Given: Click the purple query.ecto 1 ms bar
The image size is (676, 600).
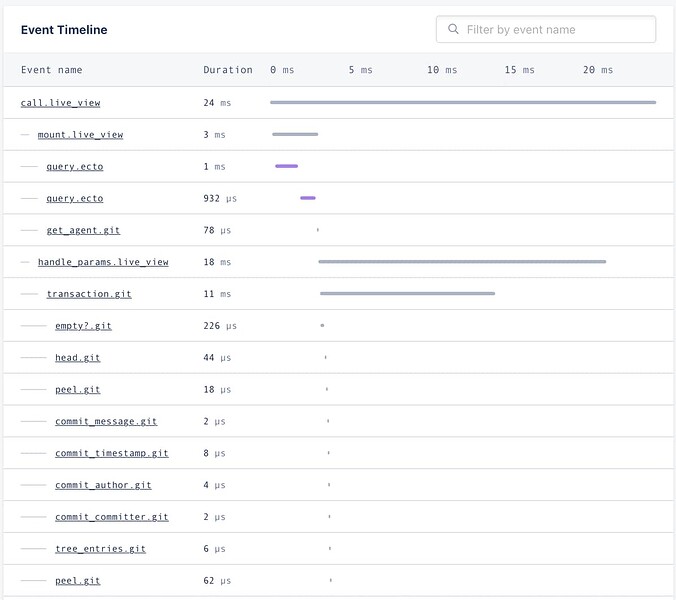Looking at the screenshot, I should [286, 166].
